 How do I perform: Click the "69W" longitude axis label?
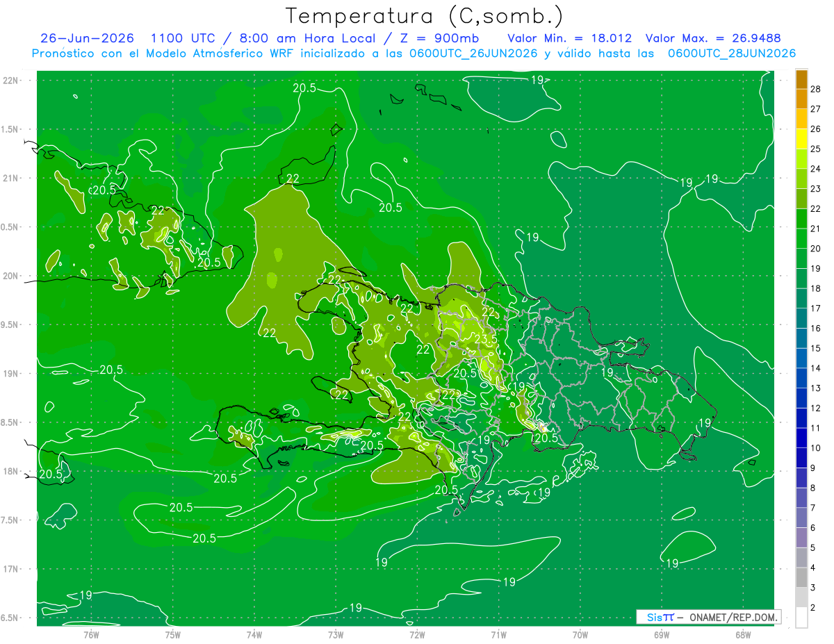(x=662, y=634)
